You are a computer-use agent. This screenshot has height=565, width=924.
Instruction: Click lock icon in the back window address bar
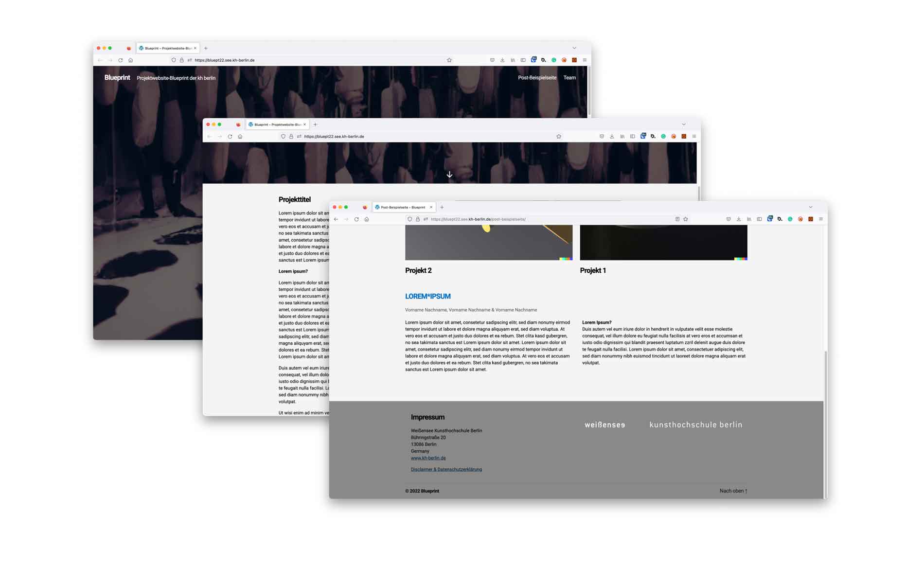coord(182,60)
